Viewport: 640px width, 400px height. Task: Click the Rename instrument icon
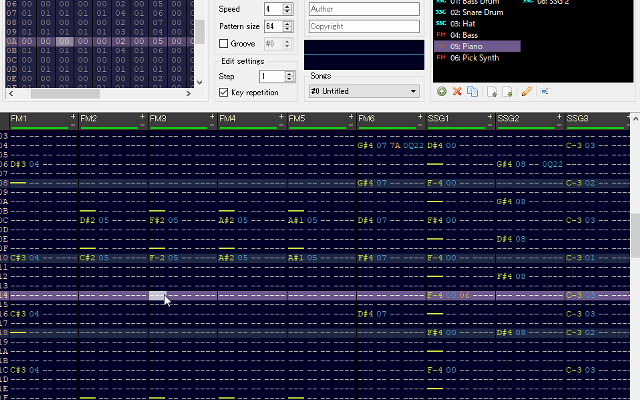click(544, 91)
